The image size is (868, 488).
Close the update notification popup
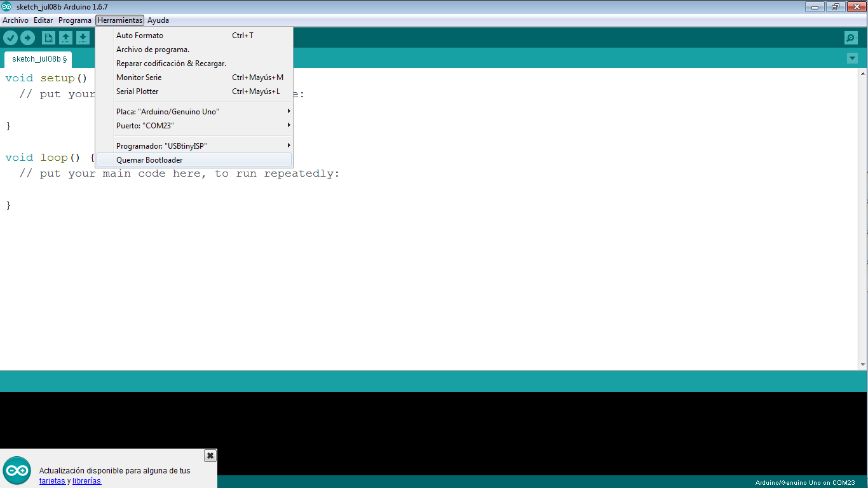[x=210, y=455]
